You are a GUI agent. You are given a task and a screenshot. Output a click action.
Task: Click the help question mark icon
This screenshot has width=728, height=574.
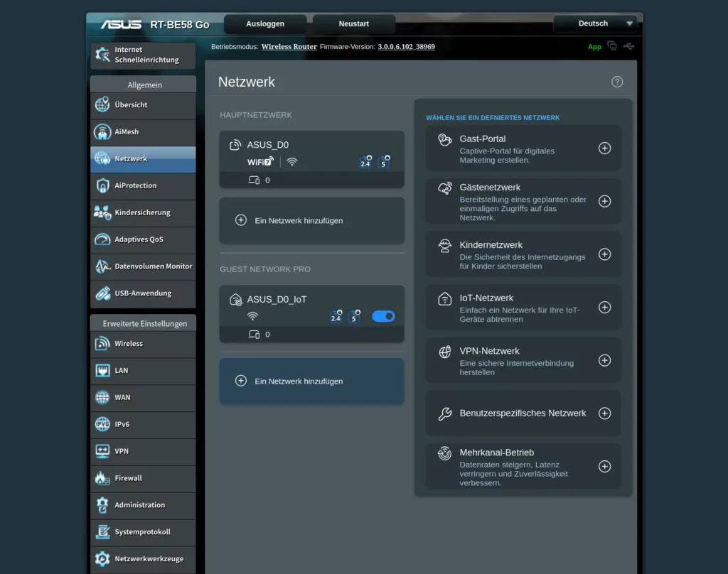(x=617, y=82)
